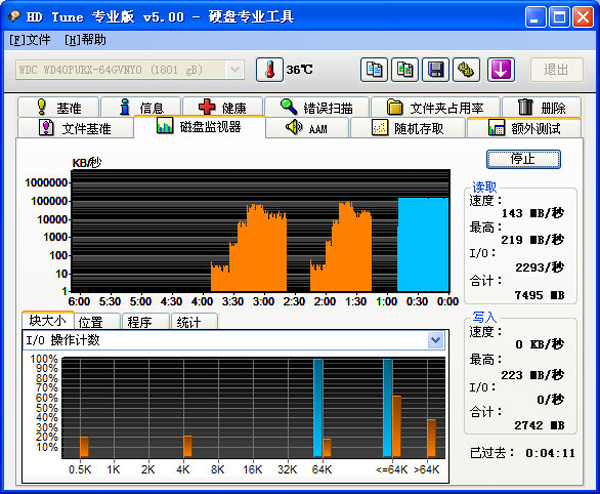
Task: Close the HD Tune window
Action: click(x=583, y=17)
